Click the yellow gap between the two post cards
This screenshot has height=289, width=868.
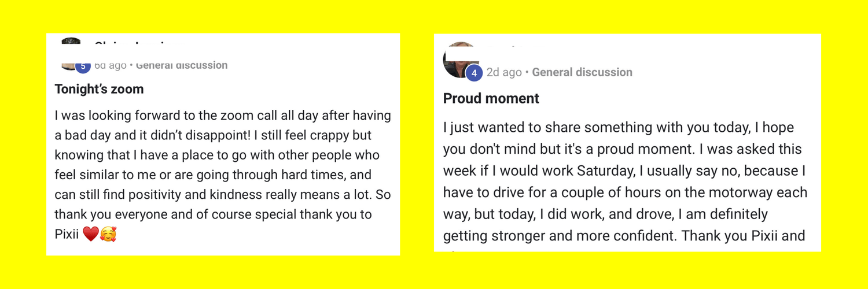(x=417, y=144)
